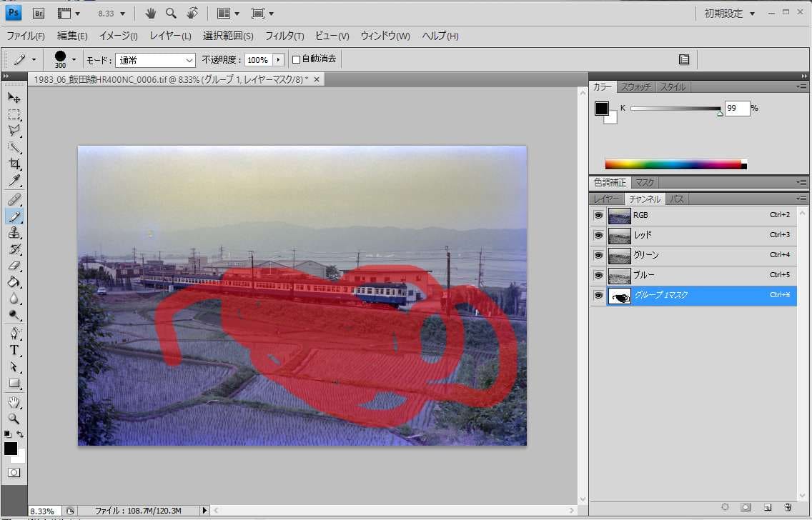Launch Bridge from the Br icon
This screenshot has height=520, width=812.
click(x=39, y=13)
